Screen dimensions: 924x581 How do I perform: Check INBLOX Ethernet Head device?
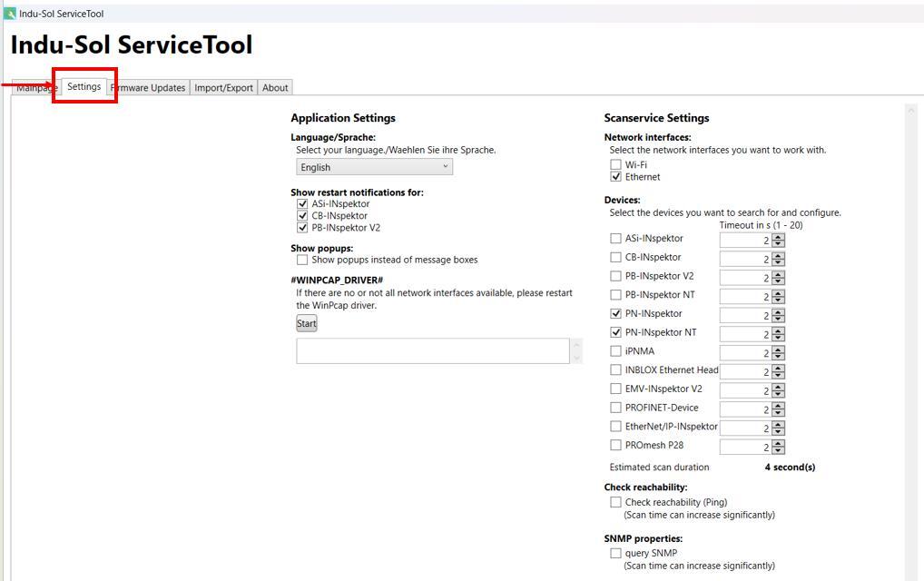615,370
